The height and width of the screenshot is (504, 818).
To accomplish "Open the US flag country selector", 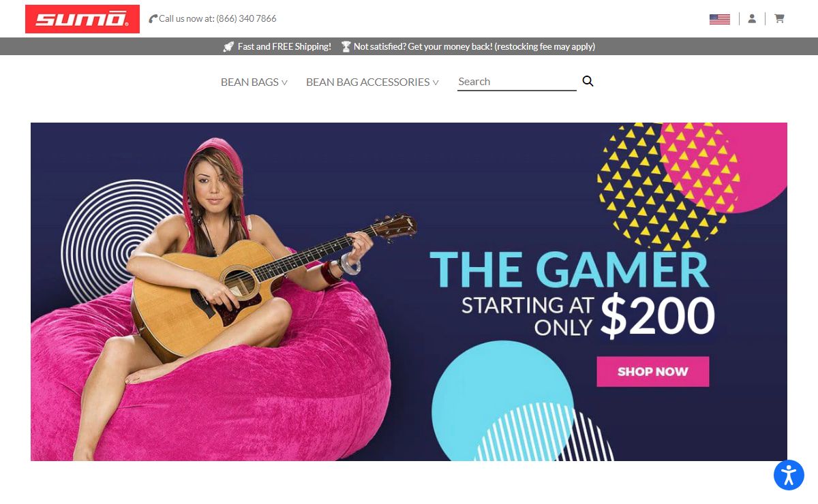I will tap(719, 19).
